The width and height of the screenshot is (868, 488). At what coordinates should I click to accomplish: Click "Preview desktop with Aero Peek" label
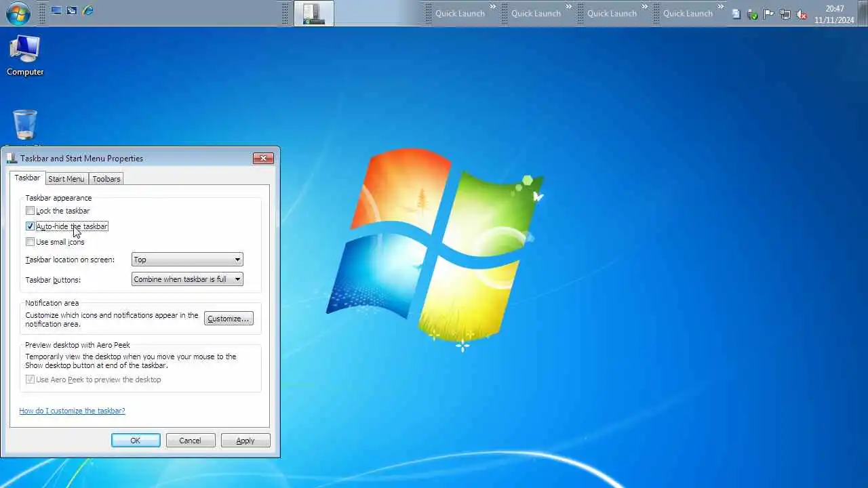point(78,345)
